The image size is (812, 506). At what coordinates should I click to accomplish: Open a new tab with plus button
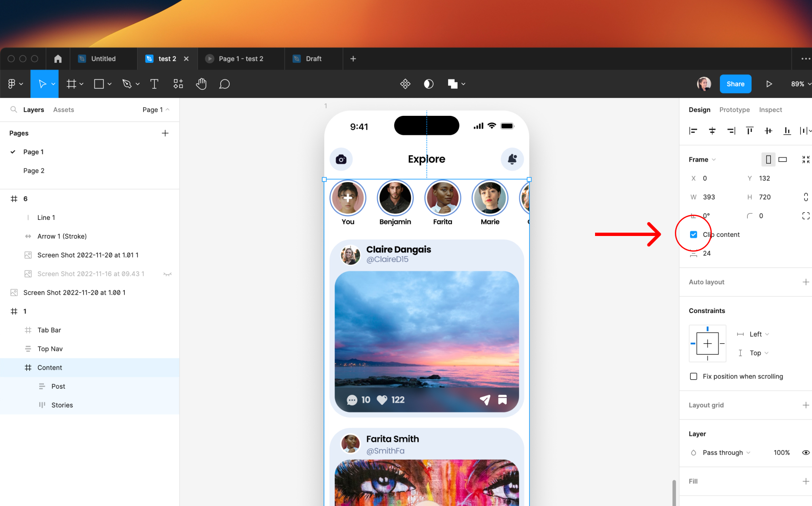point(353,59)
